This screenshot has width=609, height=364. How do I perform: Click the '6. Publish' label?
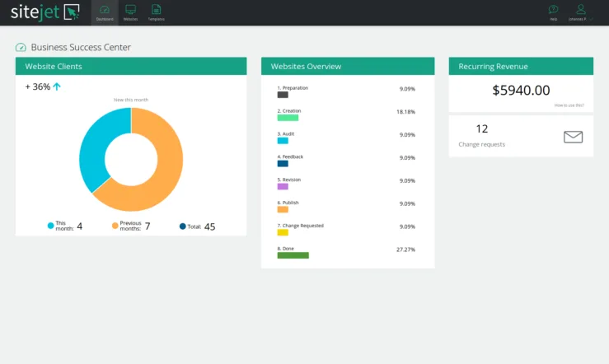click(288, 203)
